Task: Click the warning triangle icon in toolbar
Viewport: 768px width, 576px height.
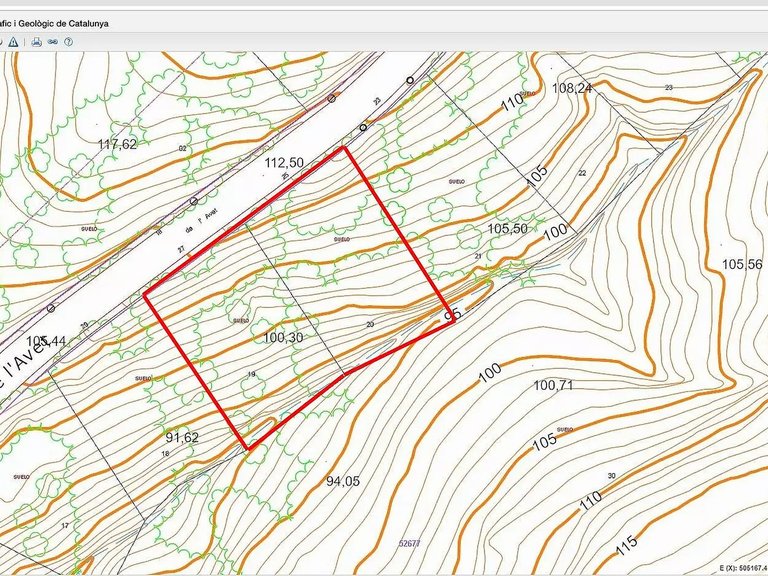Action: click(13, 42)
